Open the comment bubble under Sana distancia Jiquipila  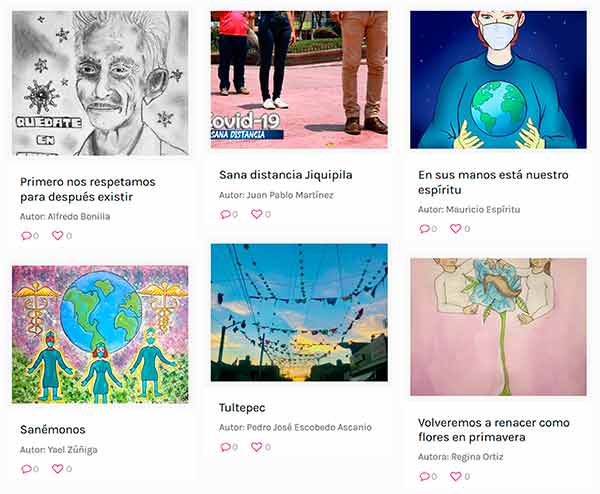pos(225,214)
